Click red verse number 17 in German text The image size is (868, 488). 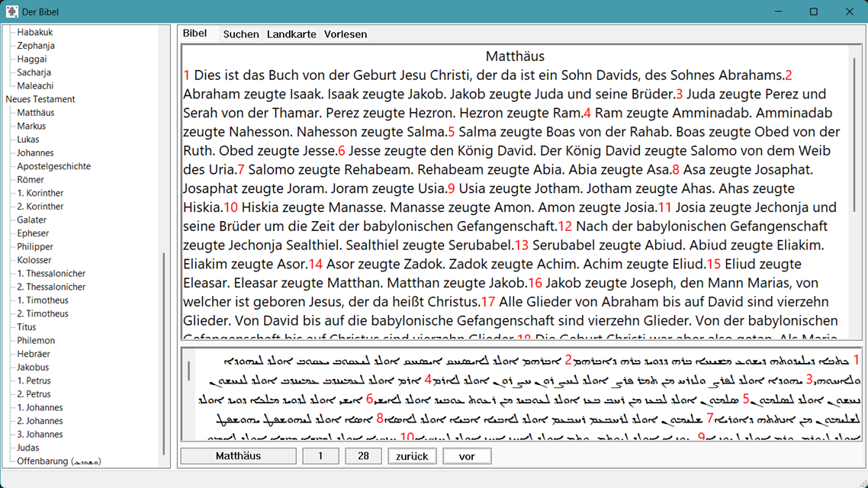tap(487, 302)
